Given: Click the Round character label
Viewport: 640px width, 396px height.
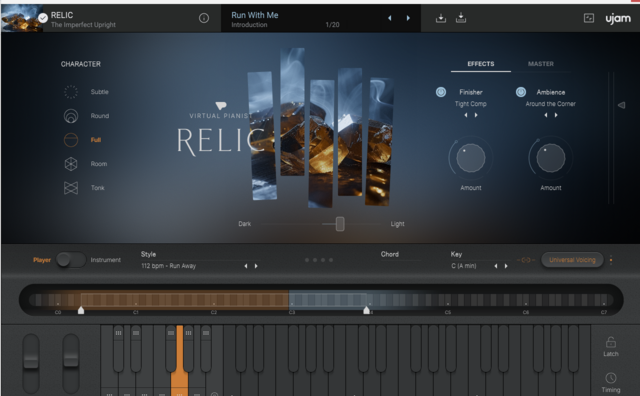Looking at the screenshot, I should [x=100, y=116].
